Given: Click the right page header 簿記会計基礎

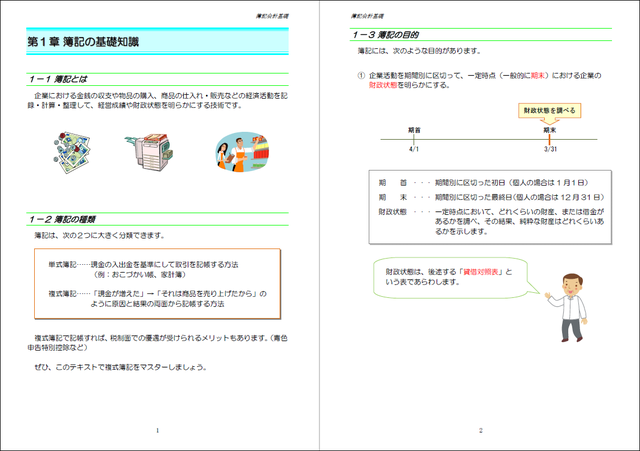Looking at the screenshot, I should click(367, 16).
